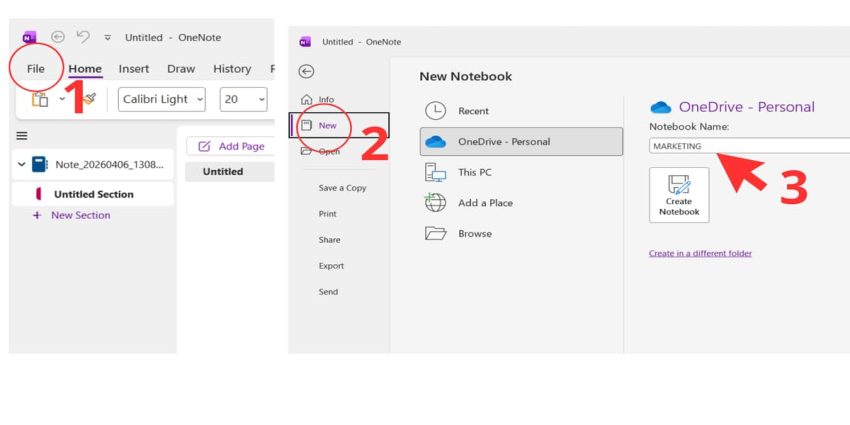Click the This PC computer icon

435,172
